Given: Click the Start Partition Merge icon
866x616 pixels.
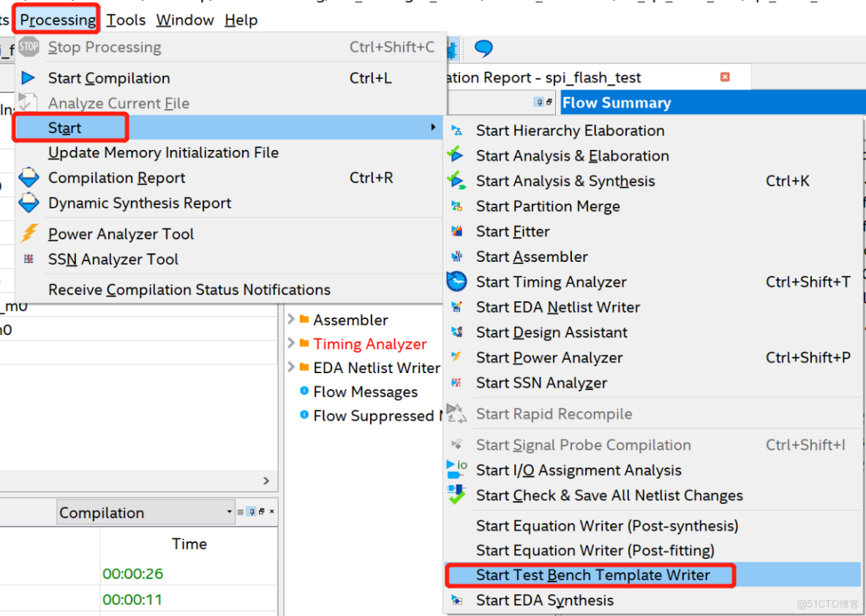Looking at the screenshot, I should 456,206.
